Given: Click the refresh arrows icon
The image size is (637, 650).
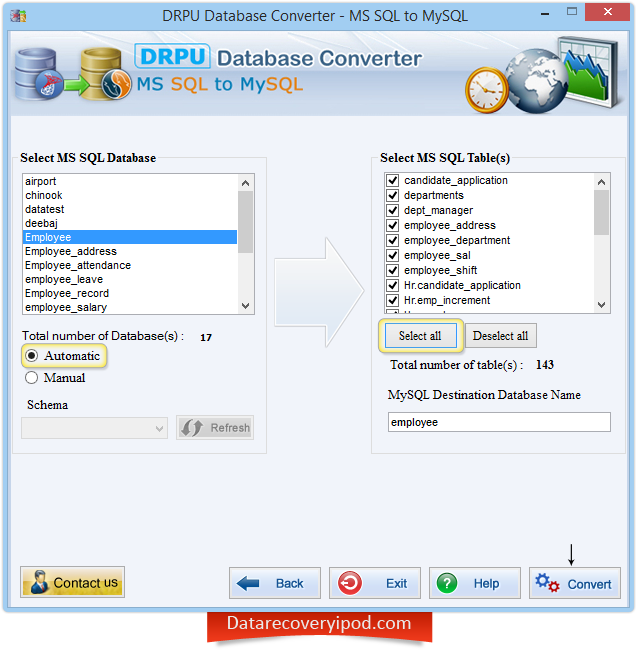Looking at the screenshot, I should tap(192, 428).
